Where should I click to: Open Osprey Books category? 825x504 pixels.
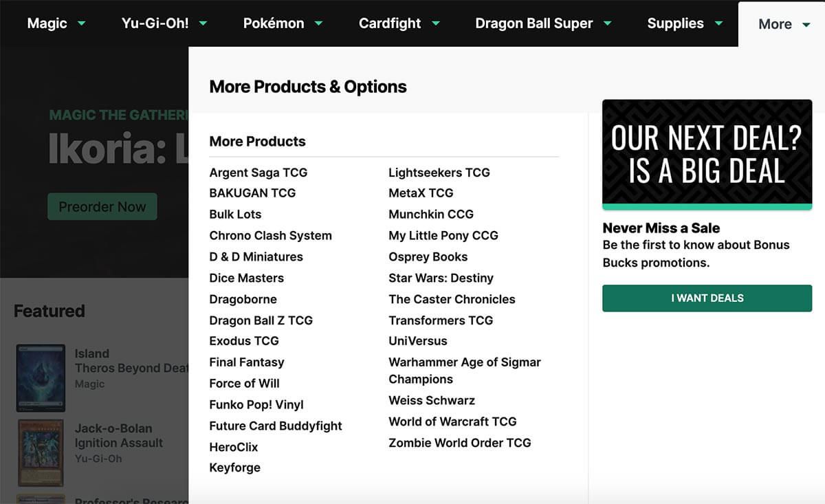[428, 257]
